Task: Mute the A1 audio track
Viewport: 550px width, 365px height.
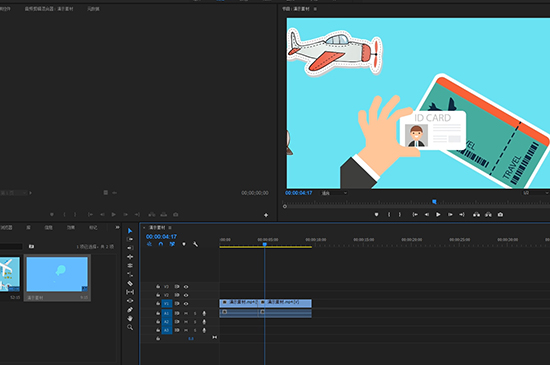Action: pos(186,313)
